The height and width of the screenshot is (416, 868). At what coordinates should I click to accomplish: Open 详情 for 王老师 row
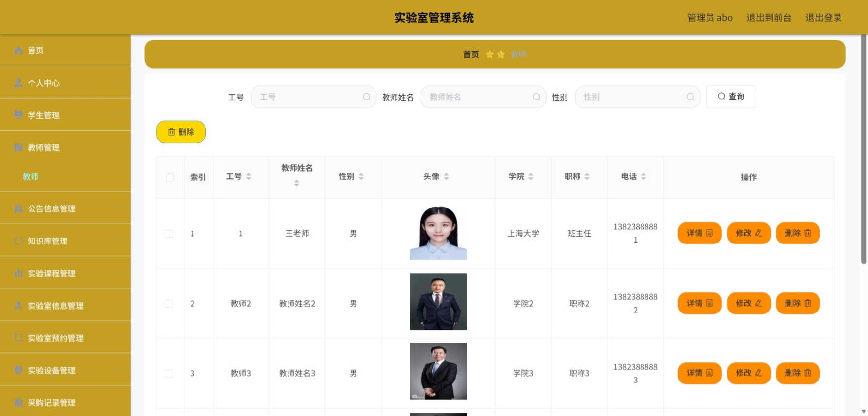point(700,233)
